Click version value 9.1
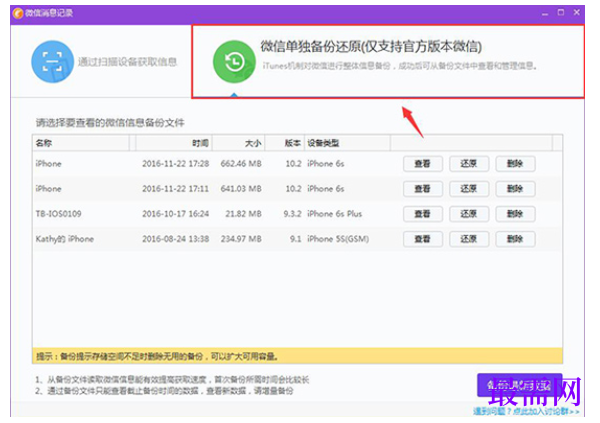Image resolution: width=600 pixels, height=423 pixels. [x=296, y=239]
